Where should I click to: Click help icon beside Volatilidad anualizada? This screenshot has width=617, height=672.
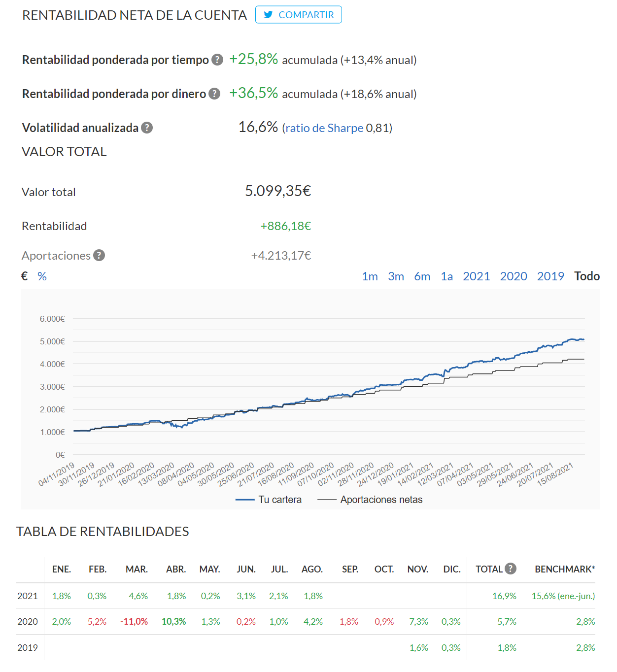pos(147,128)
